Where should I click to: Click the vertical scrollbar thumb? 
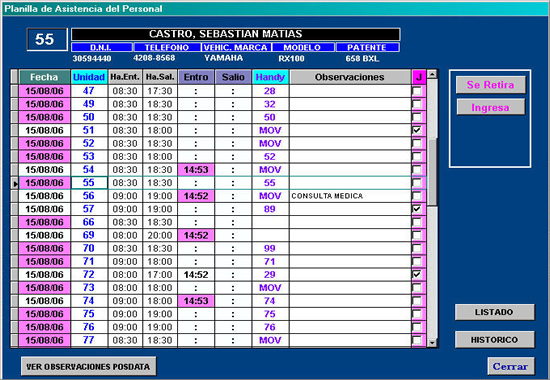tap(432, 172)
